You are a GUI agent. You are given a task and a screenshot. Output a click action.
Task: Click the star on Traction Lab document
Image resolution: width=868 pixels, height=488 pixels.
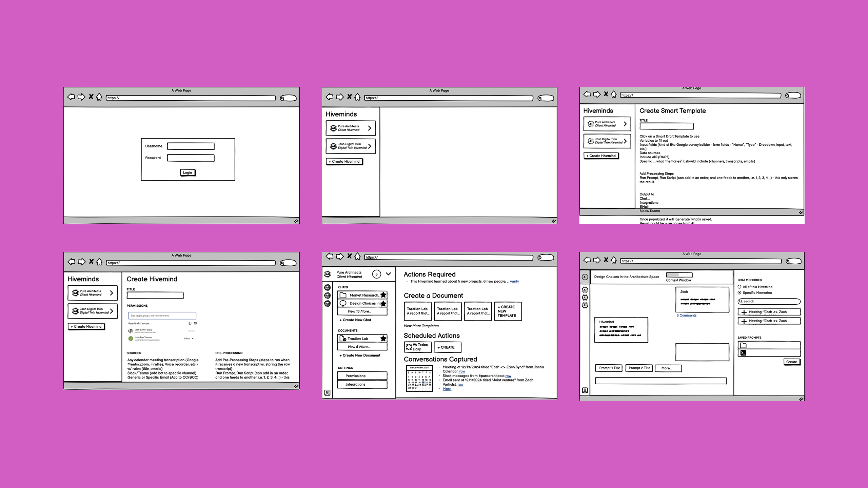point(383,338)
